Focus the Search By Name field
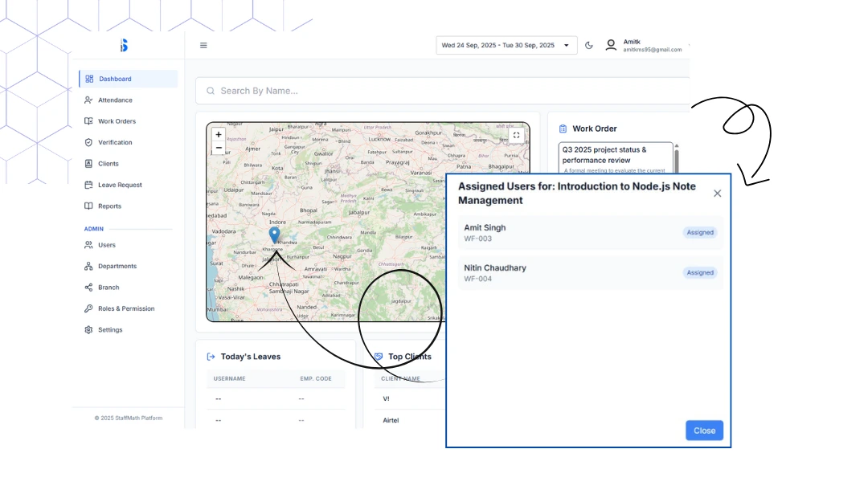The height and width of the screenshot is (498, 868). tap(443, 91)
